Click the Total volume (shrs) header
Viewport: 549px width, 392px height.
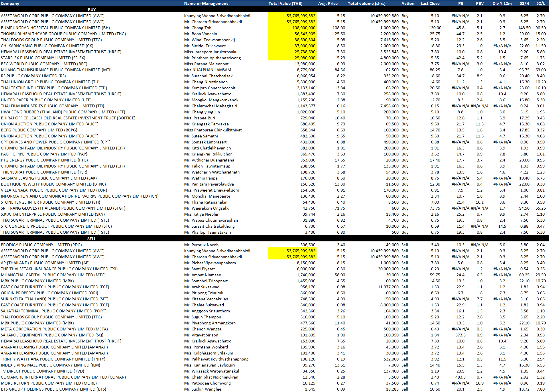pyautogui.click(x=366, y=3)
